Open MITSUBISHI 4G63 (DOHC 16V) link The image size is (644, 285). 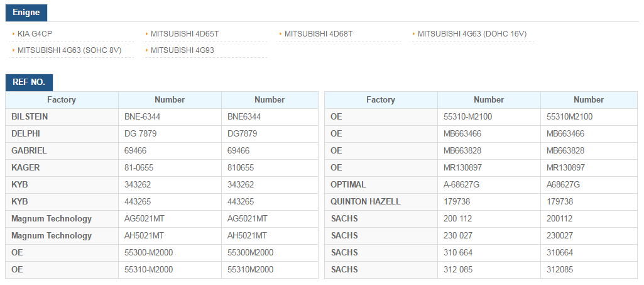472,34
